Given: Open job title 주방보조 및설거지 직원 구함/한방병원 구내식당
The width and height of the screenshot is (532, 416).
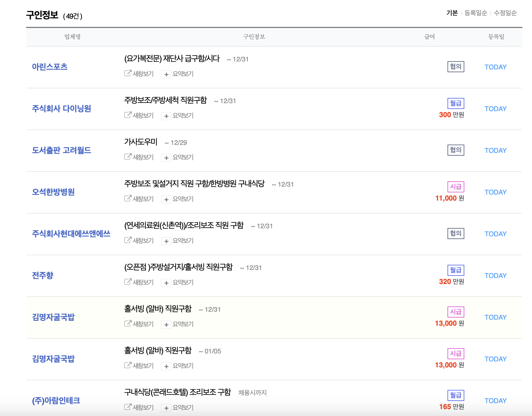Looking at the screenshot, I should pyautogui.click(x=194, y=184).
